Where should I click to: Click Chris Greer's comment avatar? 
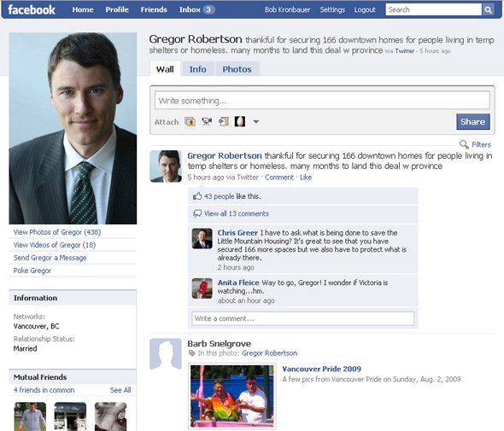tap(202, 239)
